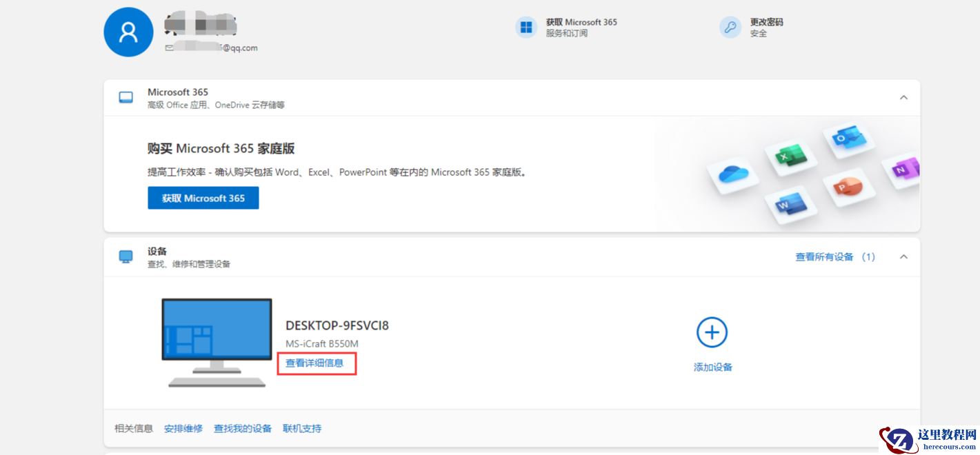This screenshot has height=455, width=980.
Task: Click the Outlook icon in the promo artwork
Action: (x=850, y=139)
